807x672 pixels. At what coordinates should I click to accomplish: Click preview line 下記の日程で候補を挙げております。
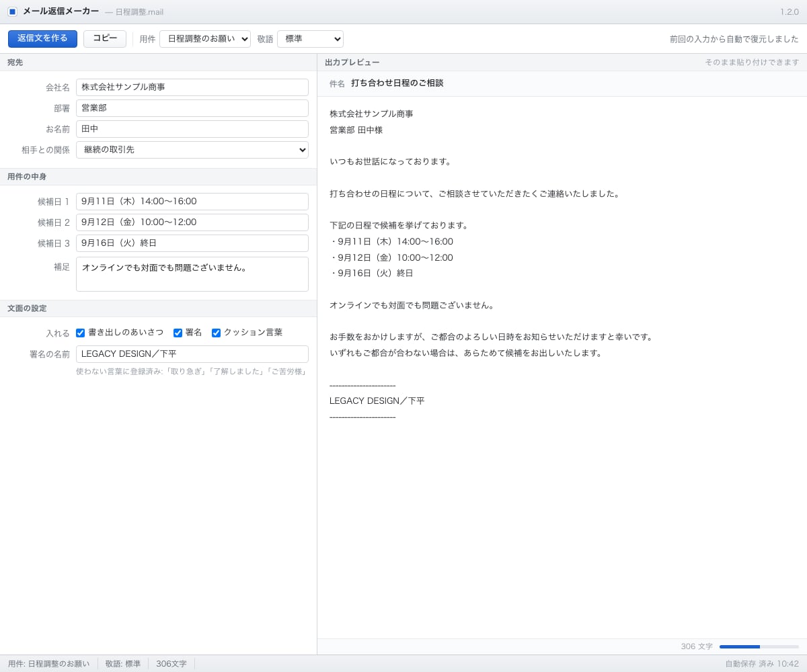(x=399, y=226)
